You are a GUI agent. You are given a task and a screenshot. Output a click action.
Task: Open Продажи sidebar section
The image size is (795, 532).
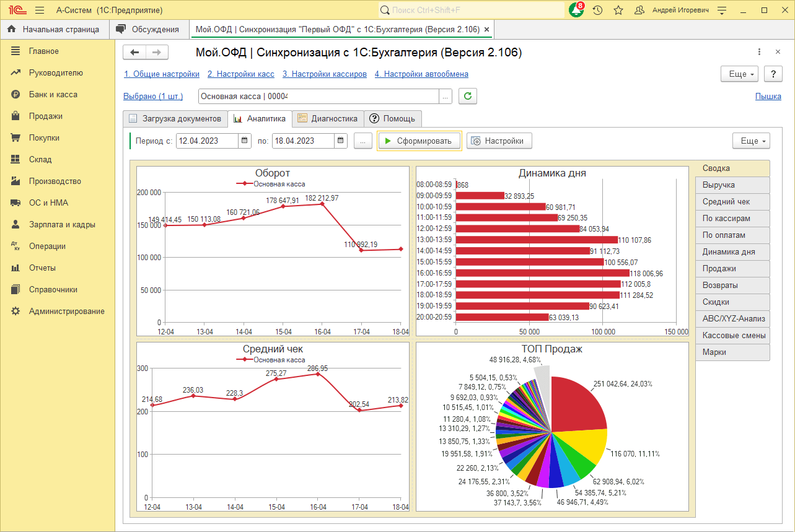(58, 116)
